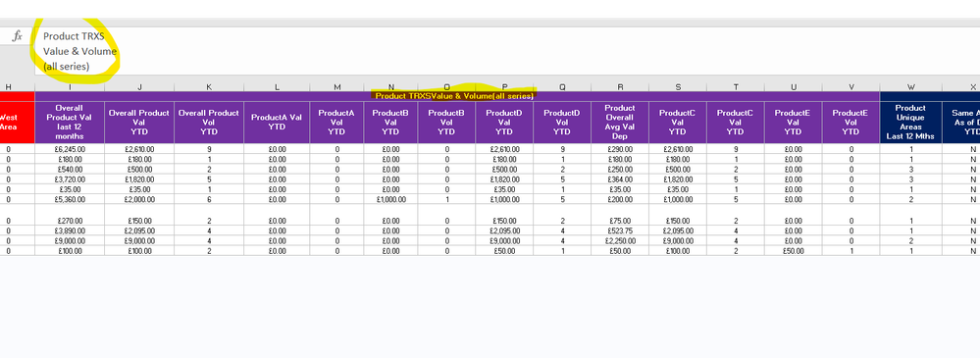Select 'ProductB Vol YTD' header cell
This screenshot has width=980, height=358.
coord(447,122)
